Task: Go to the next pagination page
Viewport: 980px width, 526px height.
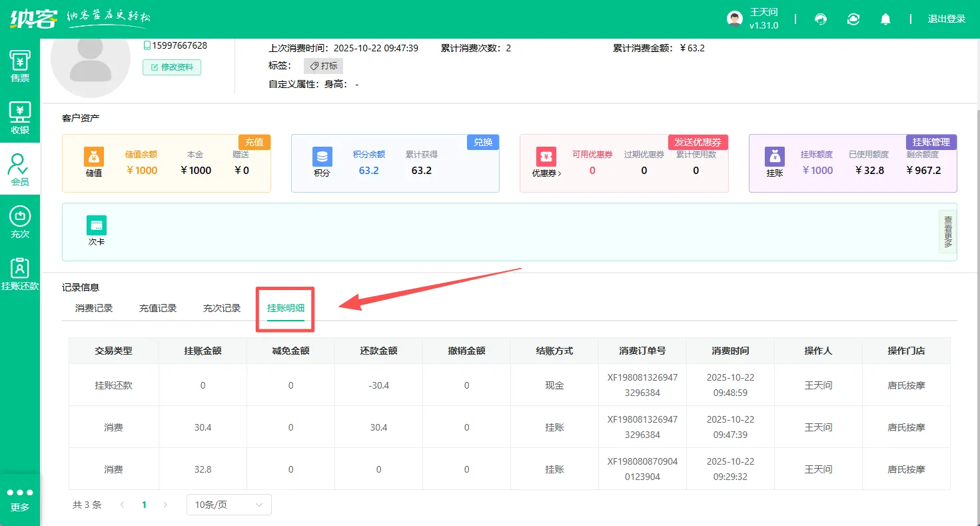Action: tap(165, 505)
